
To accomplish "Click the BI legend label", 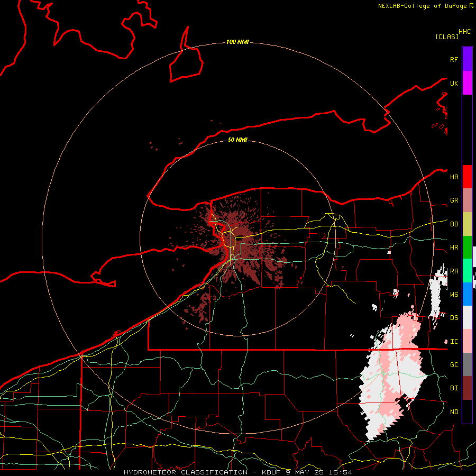I will (454, 388).
